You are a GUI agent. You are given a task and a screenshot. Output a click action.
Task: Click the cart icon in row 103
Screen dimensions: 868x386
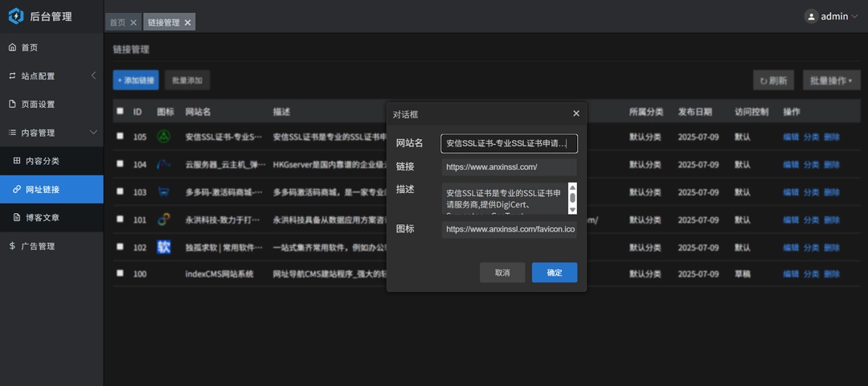(164, 192)
